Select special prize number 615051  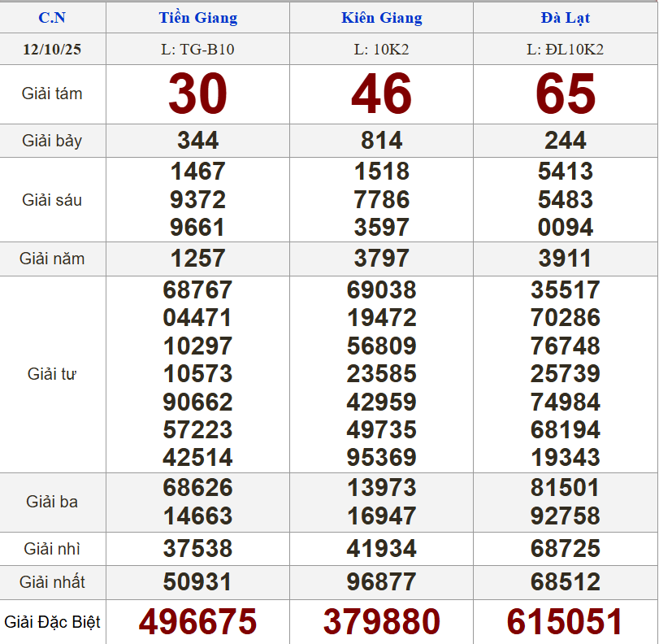pos(565,622)
